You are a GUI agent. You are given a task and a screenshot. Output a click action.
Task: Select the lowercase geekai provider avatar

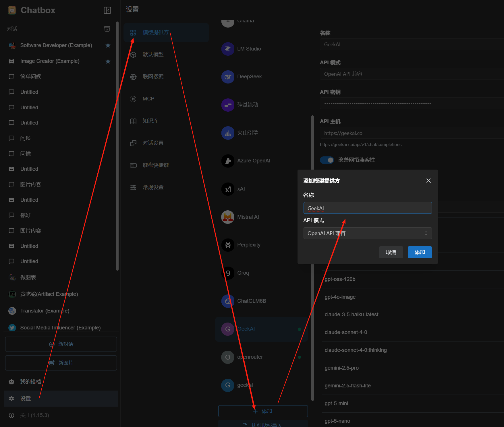(228, 385)
